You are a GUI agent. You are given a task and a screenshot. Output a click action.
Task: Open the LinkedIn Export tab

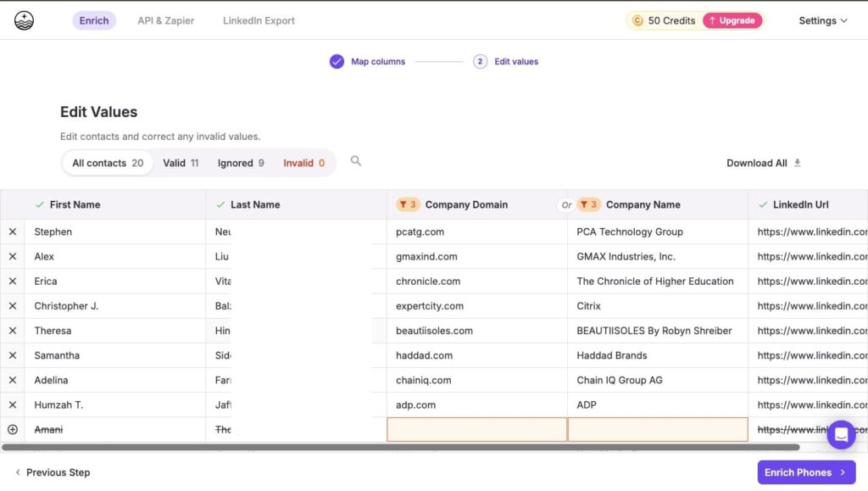pyautogui.click(x=259, y=20)
